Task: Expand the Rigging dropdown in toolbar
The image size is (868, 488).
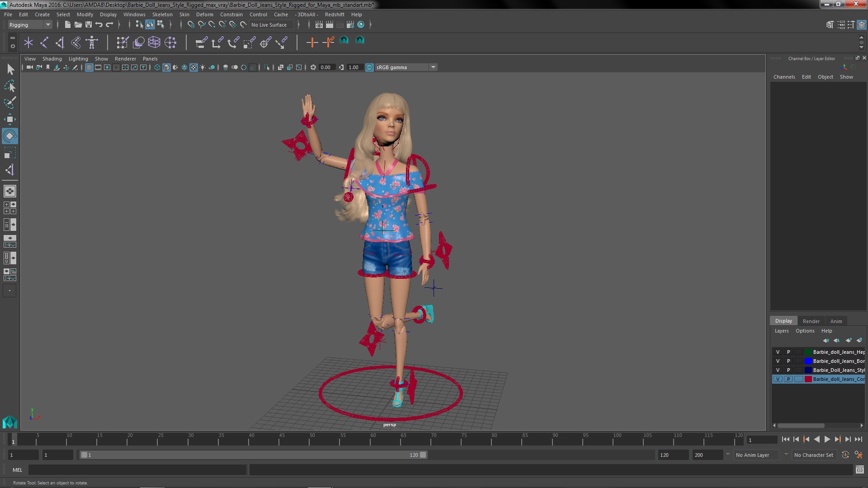Action: (x=47, y=24)
